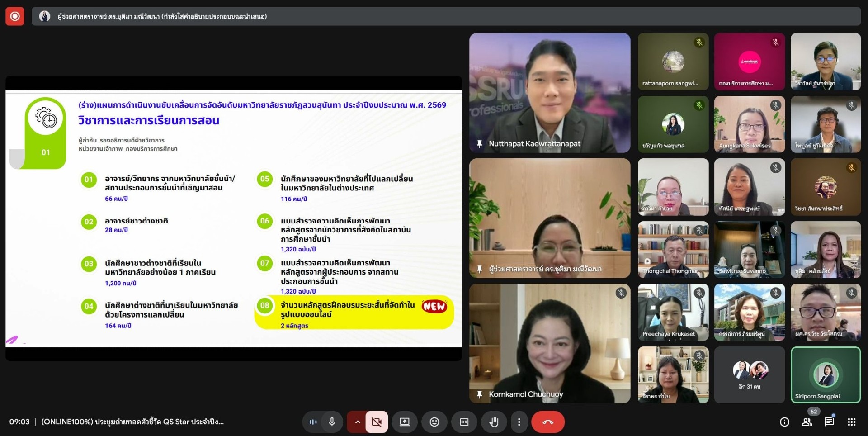Open activities grid icon
This screenshot has height=436, width=868.
[x=851, y=422]
